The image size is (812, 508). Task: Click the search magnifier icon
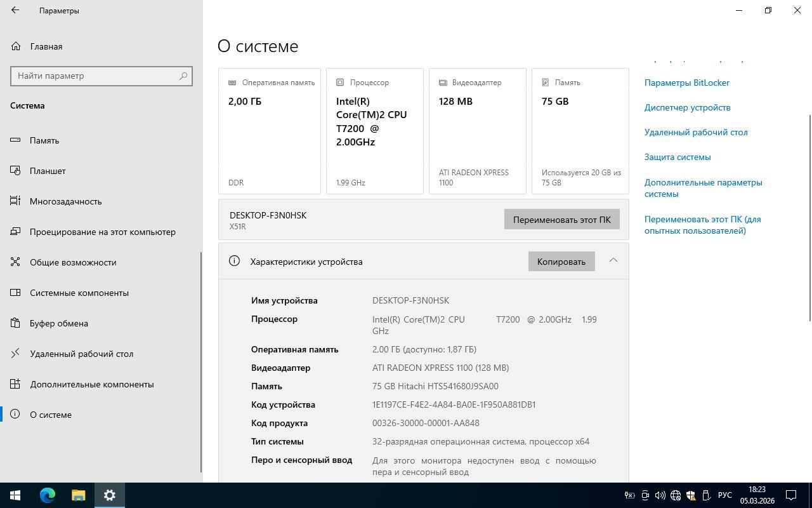point(183,76)
